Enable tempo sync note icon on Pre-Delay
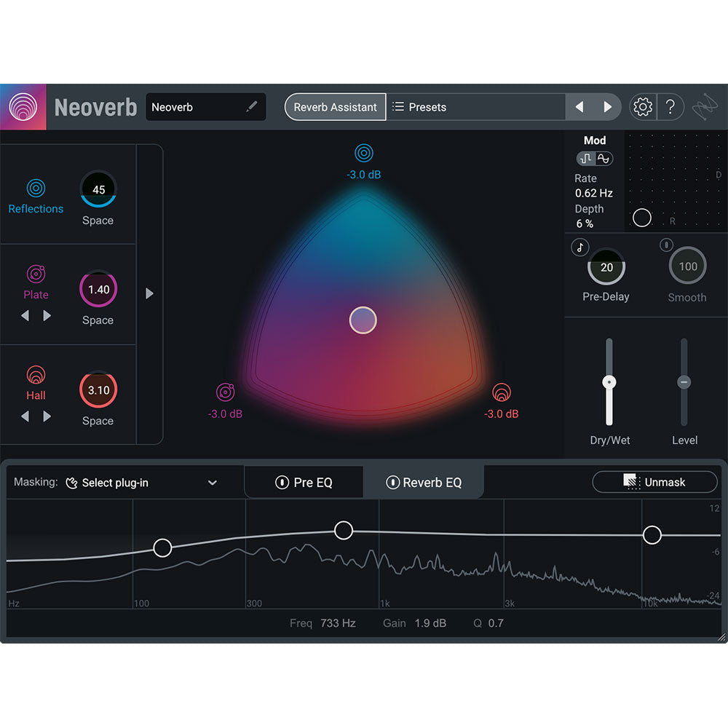This screenshot has width=728, height=728. coord(579,247)
